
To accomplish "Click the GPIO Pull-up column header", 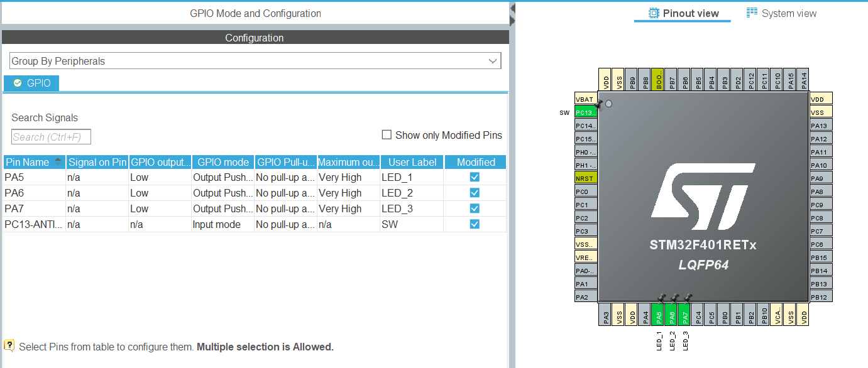I will coord(286,162).
